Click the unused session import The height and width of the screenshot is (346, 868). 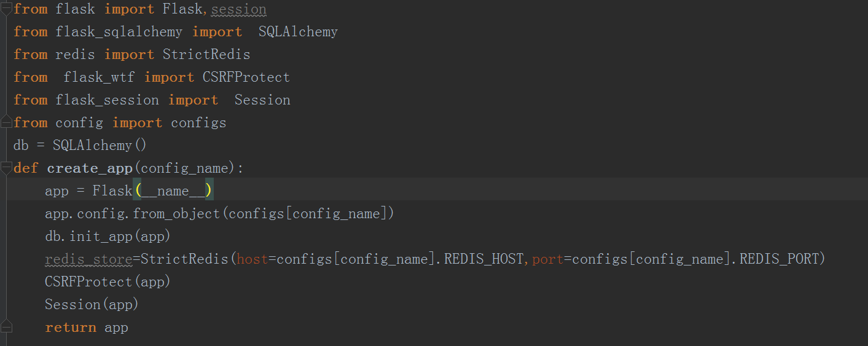(238, 9)
